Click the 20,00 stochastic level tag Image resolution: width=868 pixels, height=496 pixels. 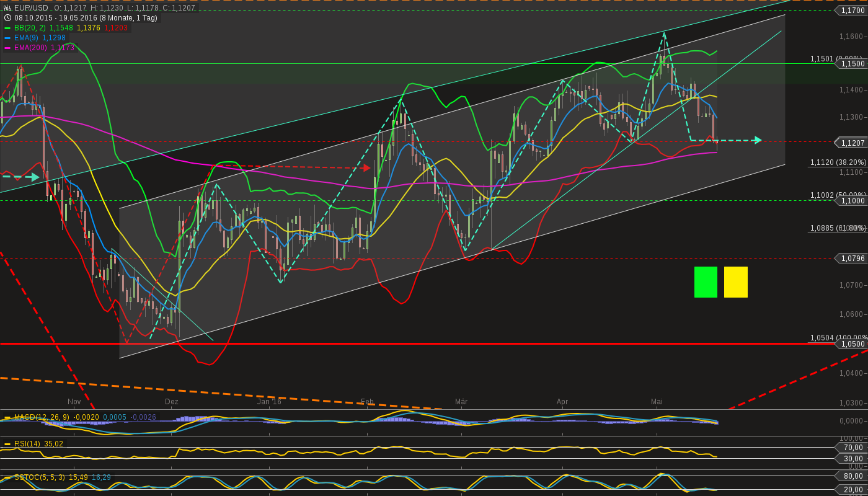(x=852, y=490)
